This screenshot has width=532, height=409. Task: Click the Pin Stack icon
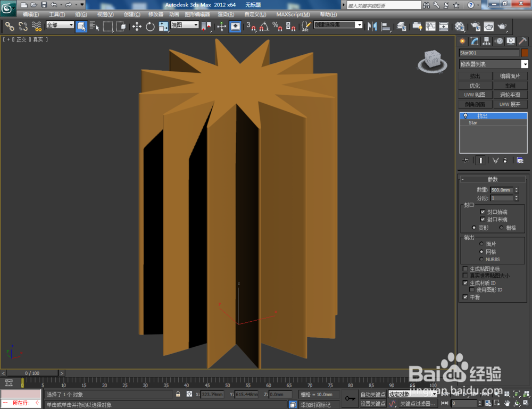pos(466,161)
